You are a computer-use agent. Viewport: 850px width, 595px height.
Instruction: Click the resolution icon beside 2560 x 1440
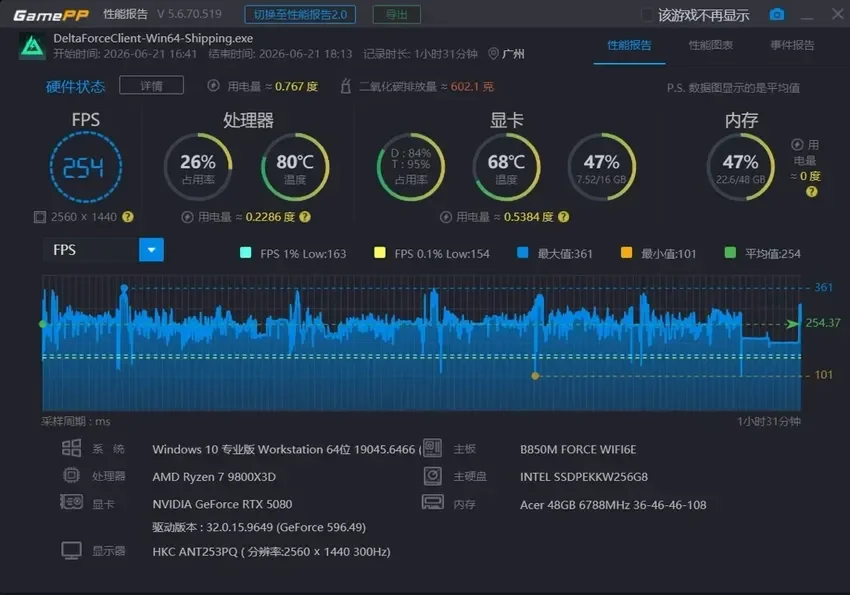click(x=40, y=217)
